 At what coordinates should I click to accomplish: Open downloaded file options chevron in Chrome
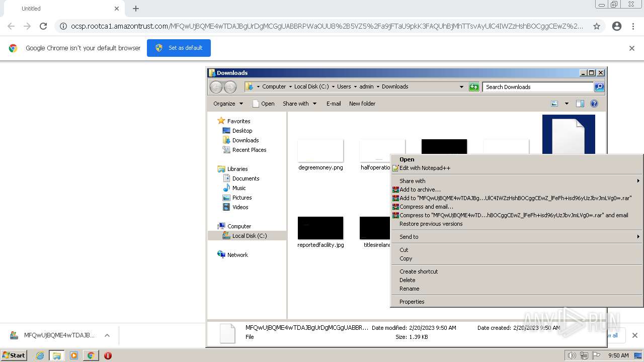107,335
